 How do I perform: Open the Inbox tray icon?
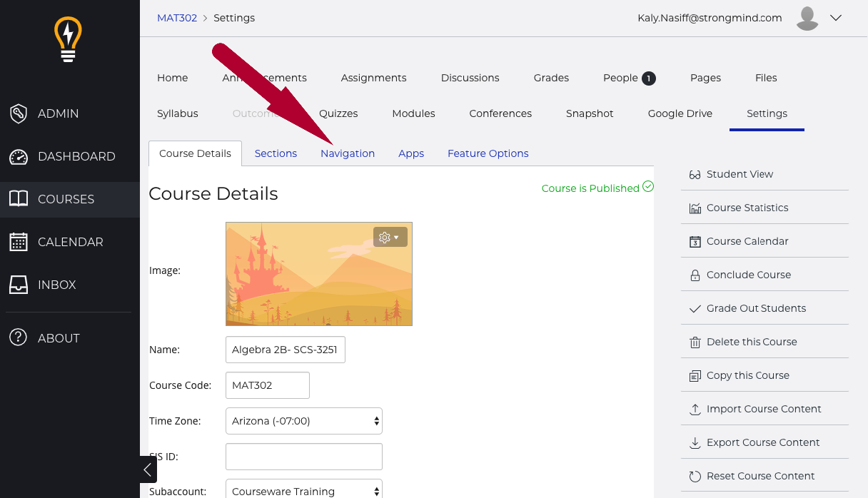[x=19, y=285]
